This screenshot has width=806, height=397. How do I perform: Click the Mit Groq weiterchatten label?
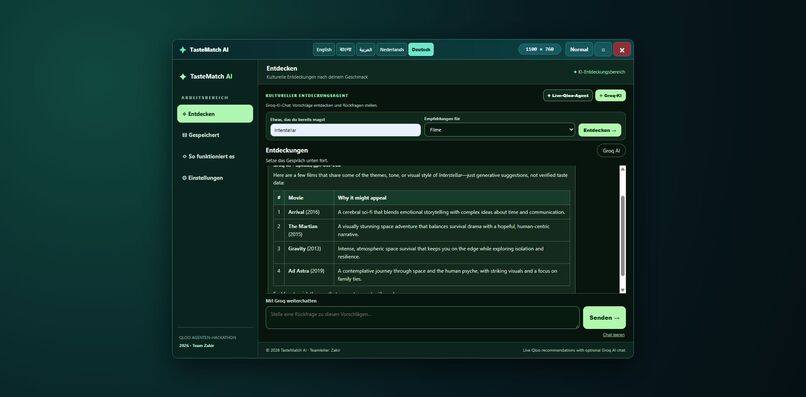coord(291,301)
